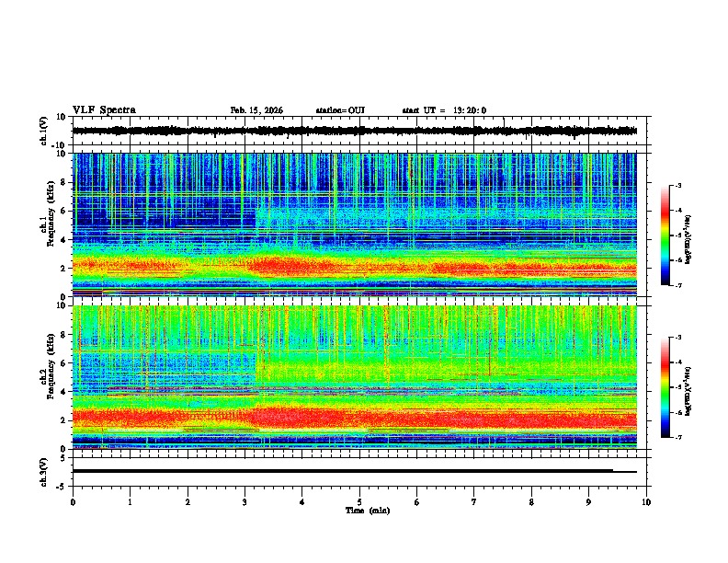Click time axis tick label 7

474,502
